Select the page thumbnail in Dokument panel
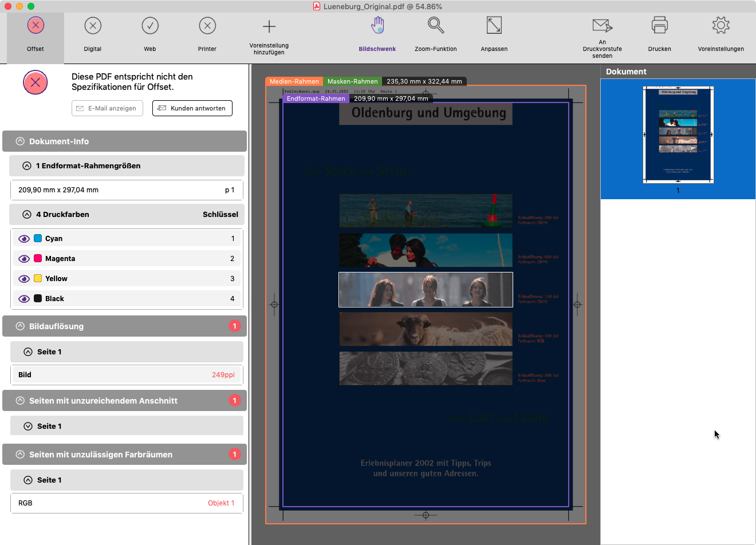This screenshot has height=545, width=756. [x=678, y=135]
